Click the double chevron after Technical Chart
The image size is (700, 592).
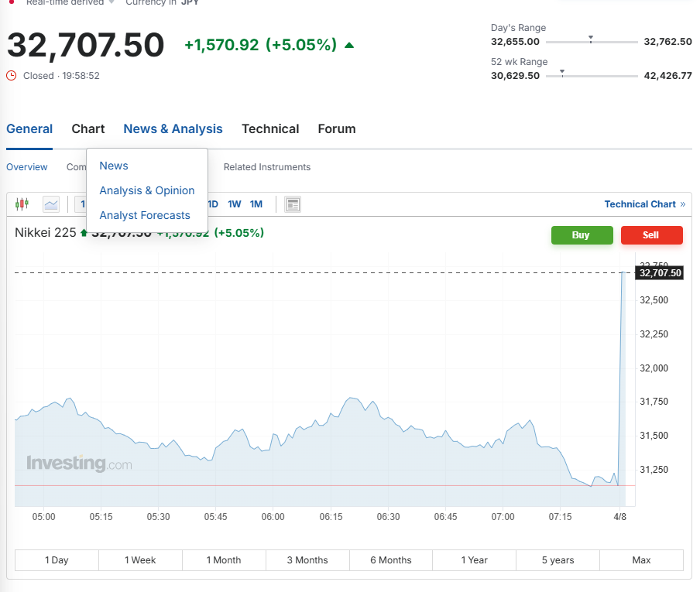click(x=683, y=204)
